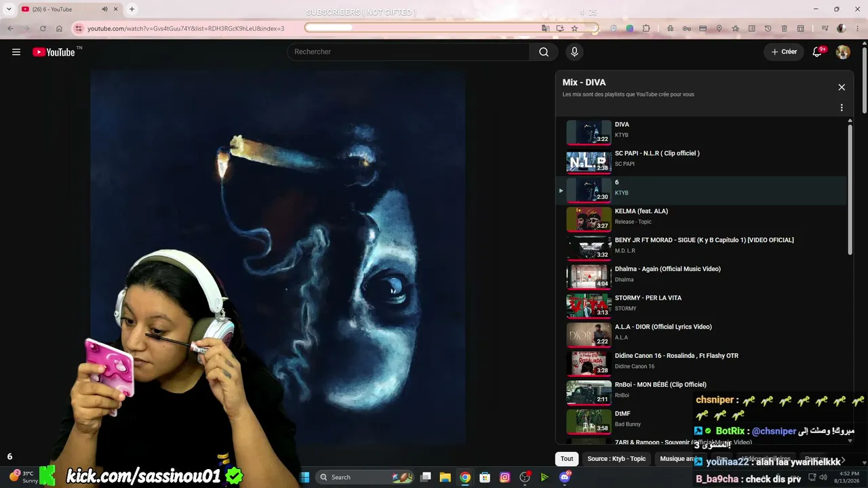Screen dimensions: 868x488
Task: Bookmark this page with the star
Action: (574, 28)
